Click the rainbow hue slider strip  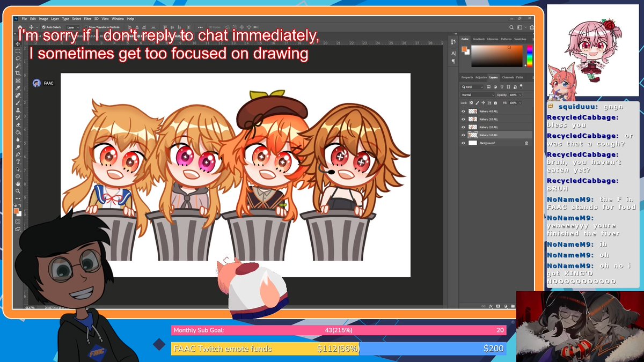click(x=529, y=56)
